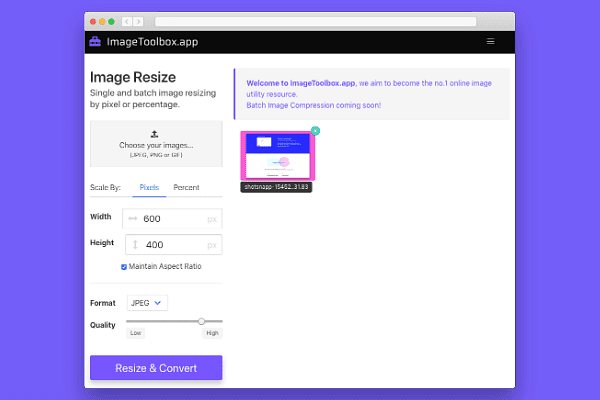The image size is (600, 400).
Task: Go forward with browser forward arrow
Action: pyautogui.click(x=139, y=20)
